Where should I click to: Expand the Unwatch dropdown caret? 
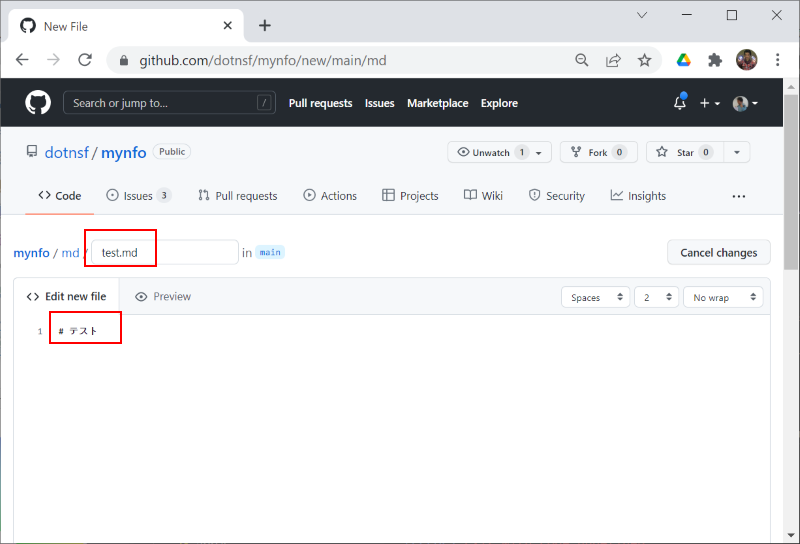[539, 153]
